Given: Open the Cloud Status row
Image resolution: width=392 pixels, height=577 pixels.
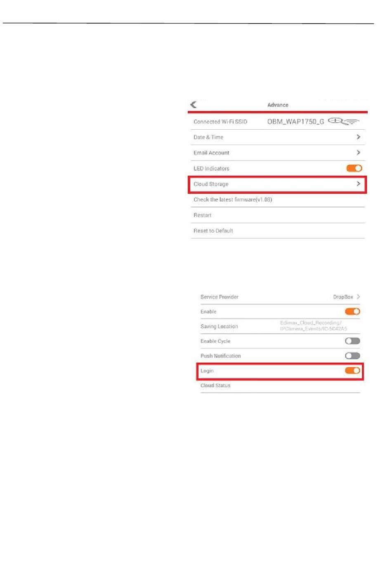Looking at the screenshot, I should point(280,385).
